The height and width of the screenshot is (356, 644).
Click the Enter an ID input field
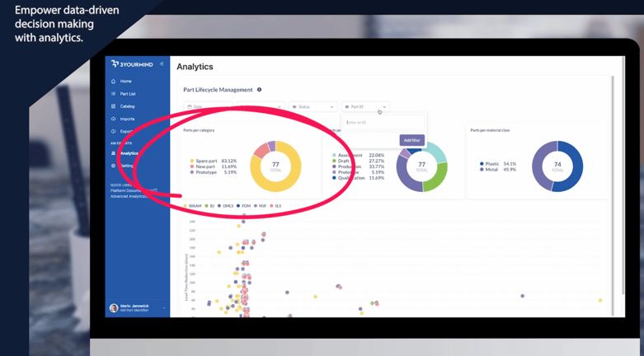[384, 122]
